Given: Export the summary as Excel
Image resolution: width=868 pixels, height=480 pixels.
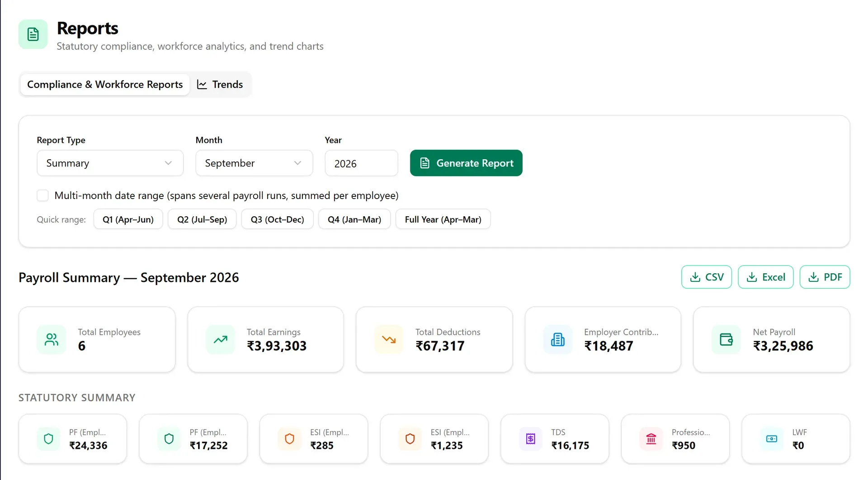Looking at the screenshot, I should click(765, 277).
